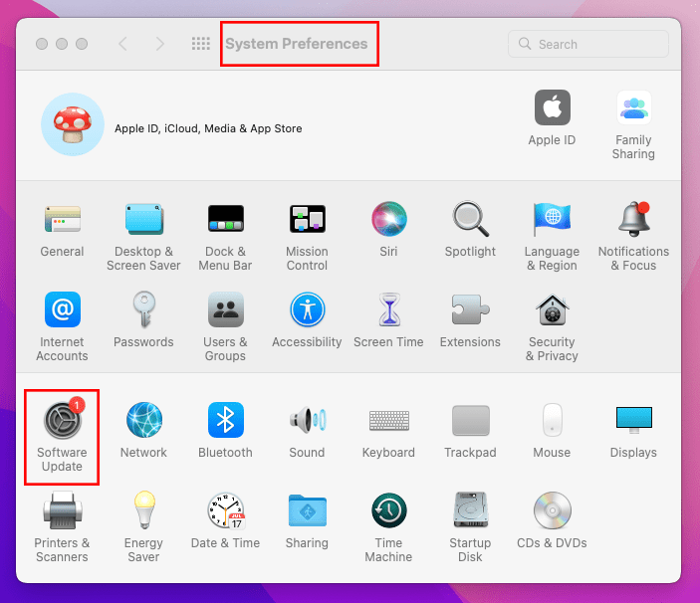This screenshot has height=603, width=700.
Task: Zoom the window with the green button
Action: (x=82, y=44)
